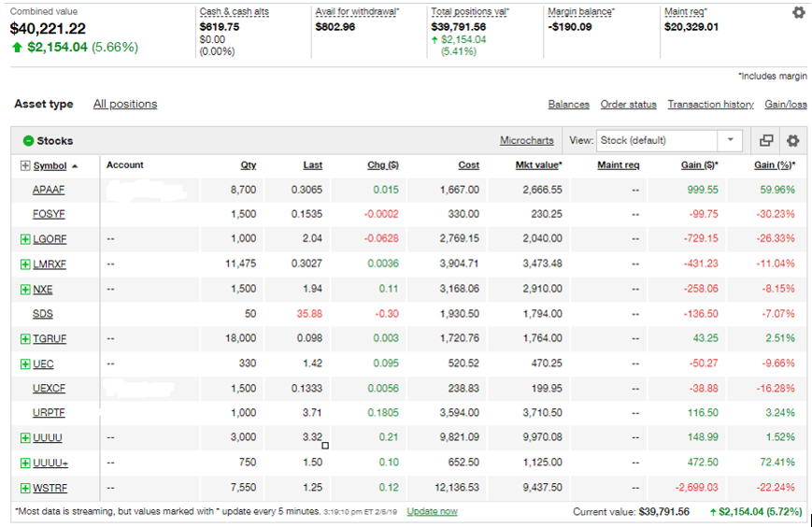Click the pop-out window icon in Stocks header
The width and height of the screenshot is (812, 527).
tap(766, 141)
